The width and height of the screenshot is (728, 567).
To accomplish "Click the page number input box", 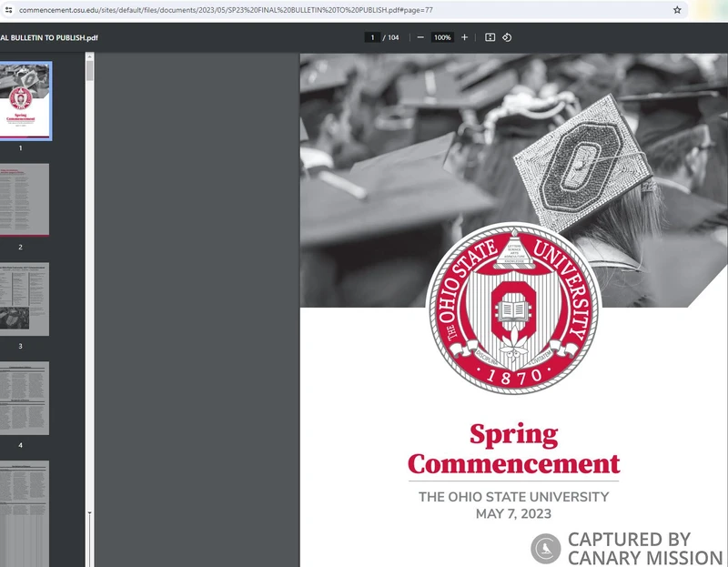I will [x=372, y=37].
